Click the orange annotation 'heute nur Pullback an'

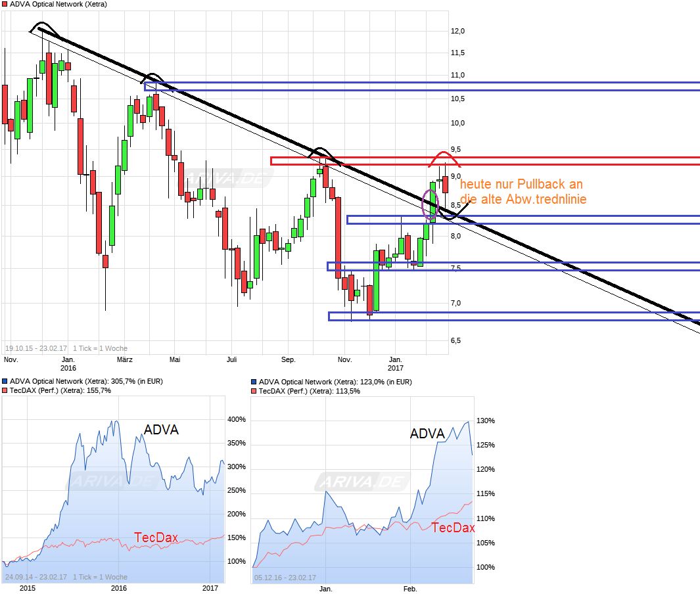pyautogui.click(x=521, y=184)
